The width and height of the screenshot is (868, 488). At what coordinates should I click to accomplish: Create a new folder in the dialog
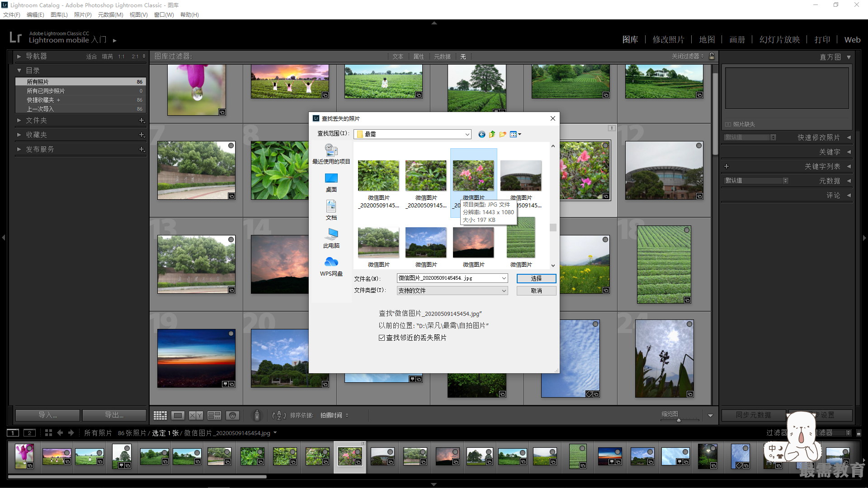[503, 134]
